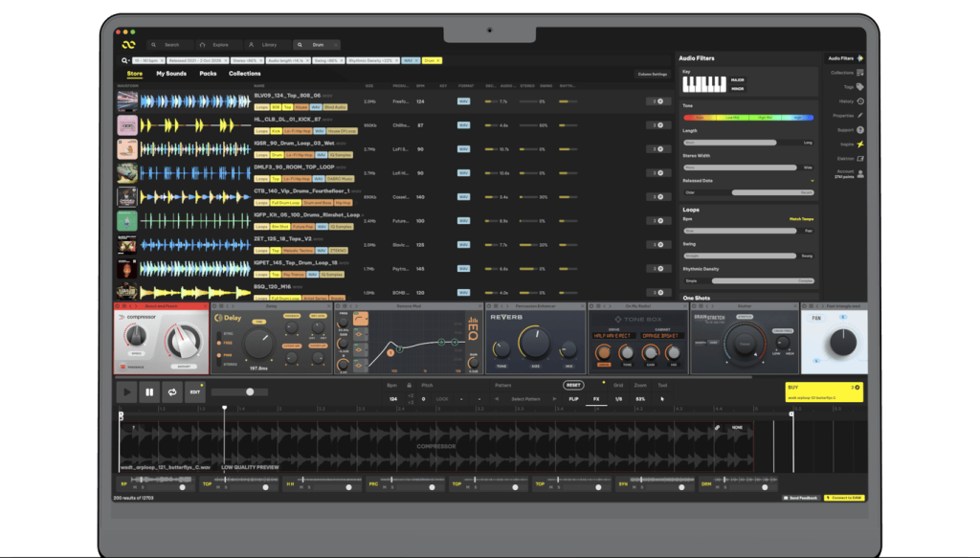Click the download icon for HL_CLB_DL_01_KICK_87
980x558 pixels.
(660, 125)
